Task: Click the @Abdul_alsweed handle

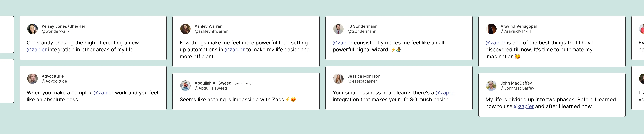Action: coord(211,88)
